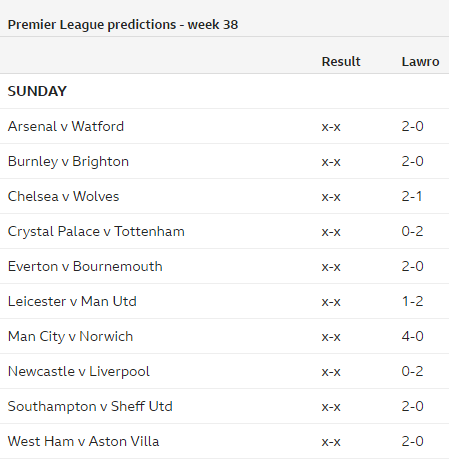Click the Result column header
This screenshot has height=459, width=449.
click(341, 62)
